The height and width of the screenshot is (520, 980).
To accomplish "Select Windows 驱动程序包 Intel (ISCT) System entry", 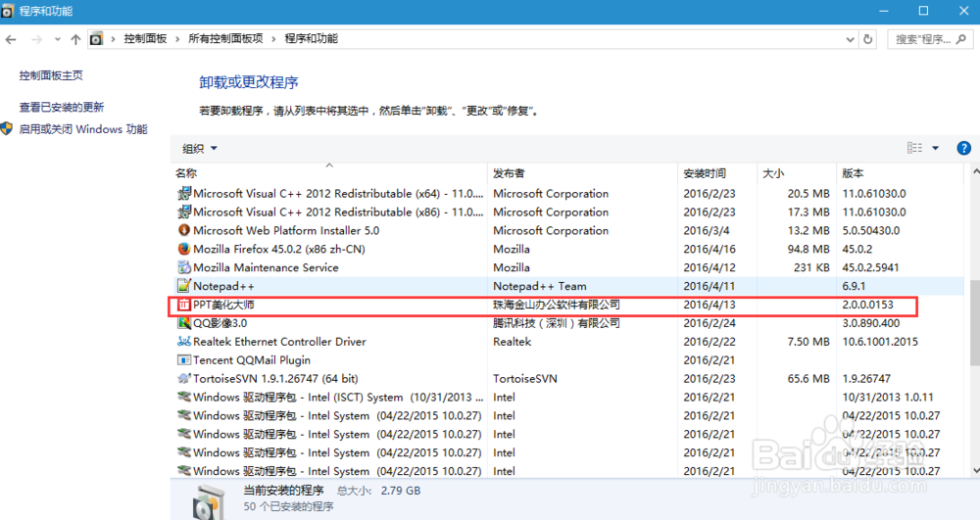I will tap(338, 397).
